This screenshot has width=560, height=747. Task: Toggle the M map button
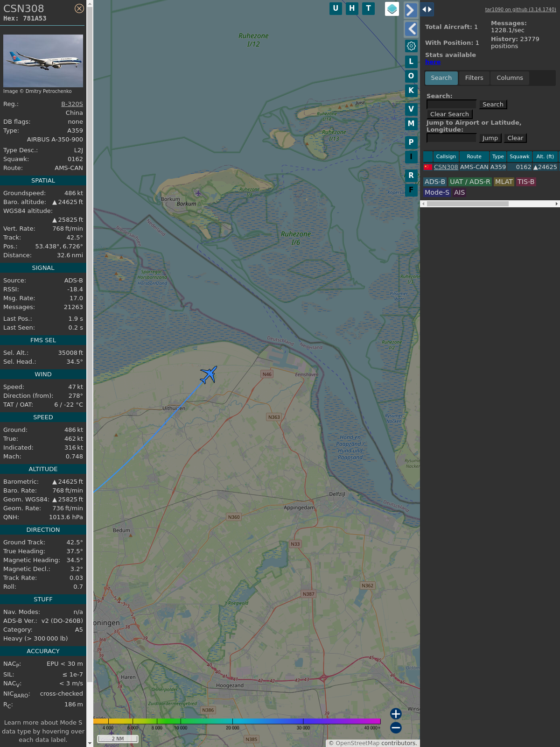(x=411, y=124)
